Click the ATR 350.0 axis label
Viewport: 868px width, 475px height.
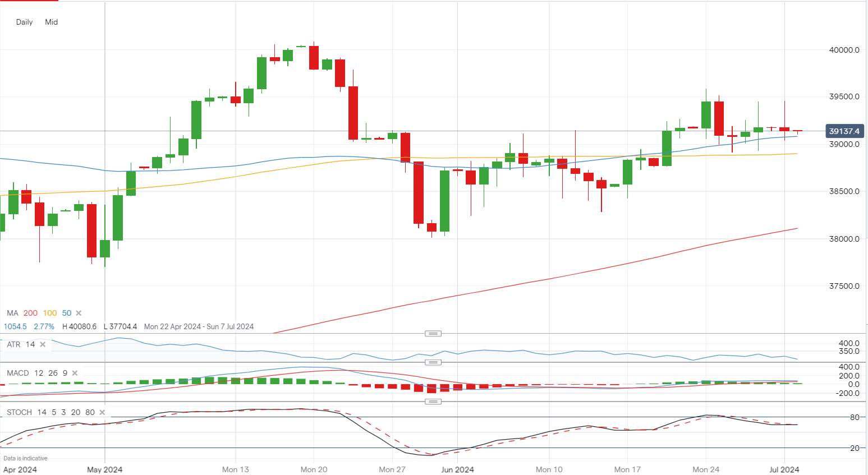[849, 351]
